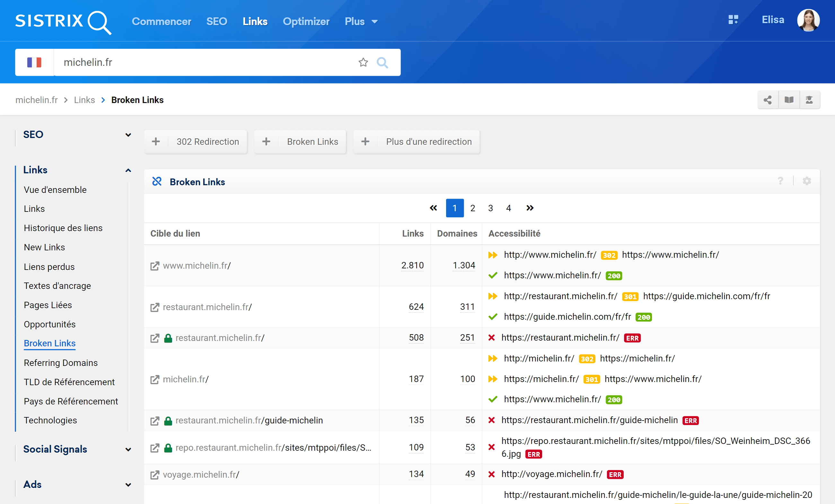The width and height of the screenshot is (835, 504).
Task: Select Vue d'ensemble in sidebar
Action: pos(55,190)
